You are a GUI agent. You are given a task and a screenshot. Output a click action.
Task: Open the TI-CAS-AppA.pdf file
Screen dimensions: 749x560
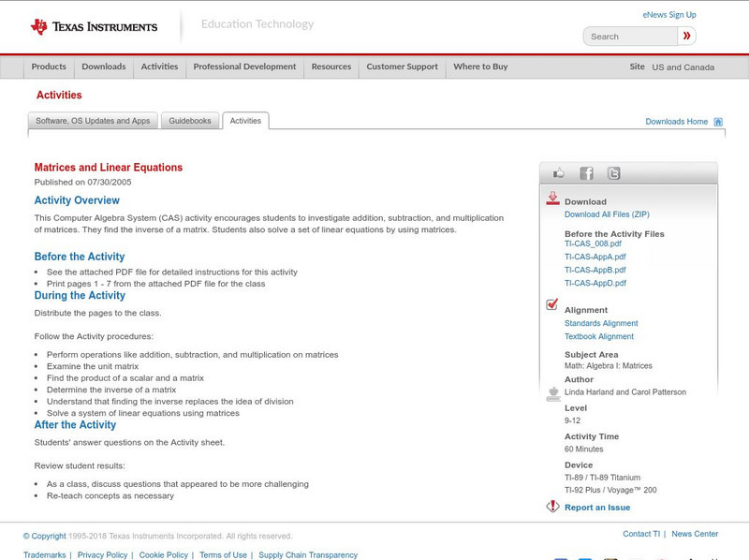595,257
